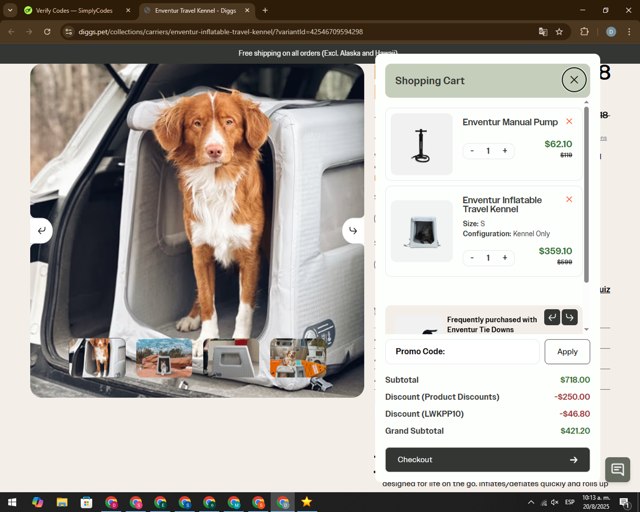This screenshot has width=640, height=512.
Task: Show next frequently purchased item
Action: pos(570,317)
